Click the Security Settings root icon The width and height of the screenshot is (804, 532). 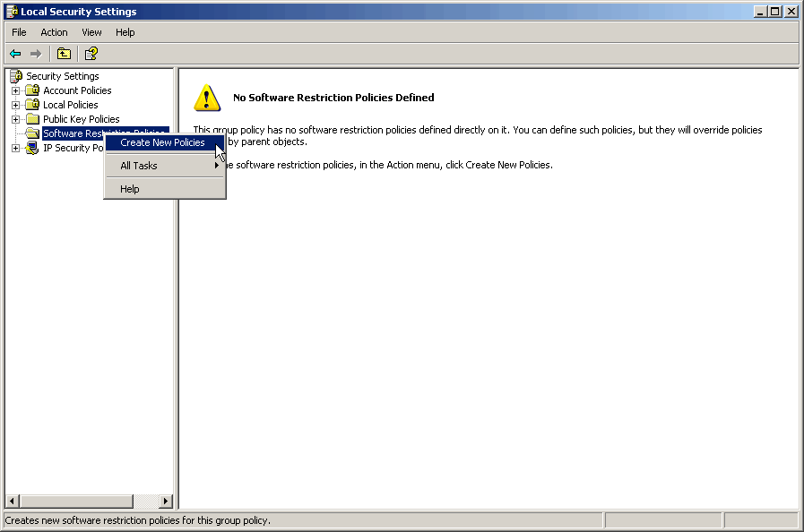click(x=16, y=76)
